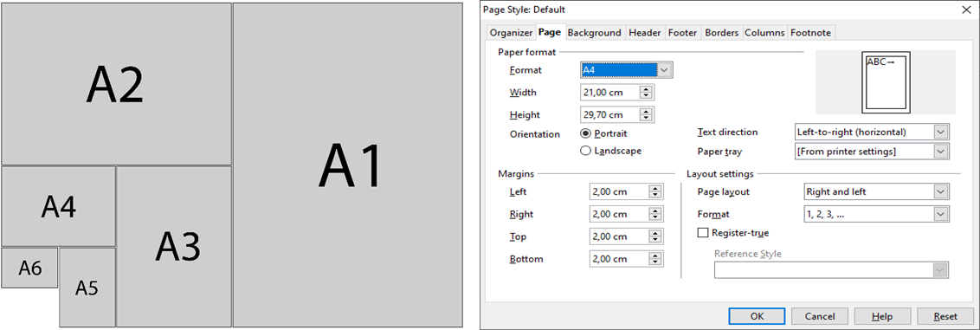The image size is (980, 330).
Task: Expand the Page layout dropdown
Action: coord(875,191)
